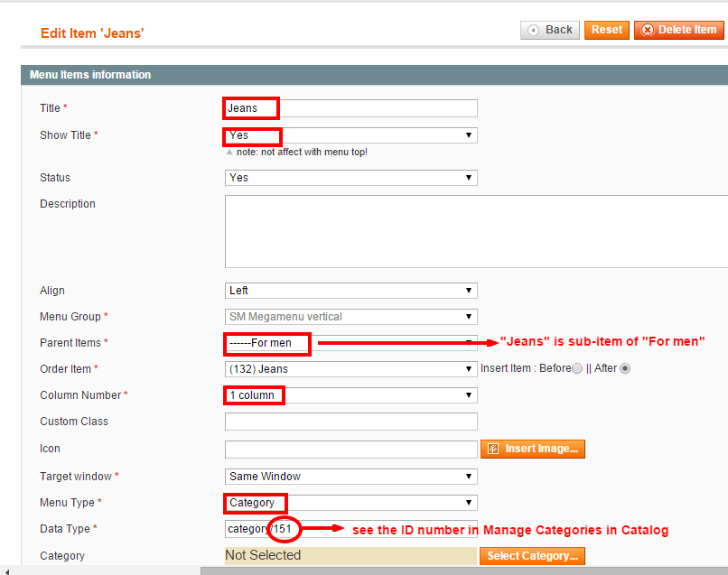Click the Reset button
Viewport: 728px width, 575px height.
point(606,30)
